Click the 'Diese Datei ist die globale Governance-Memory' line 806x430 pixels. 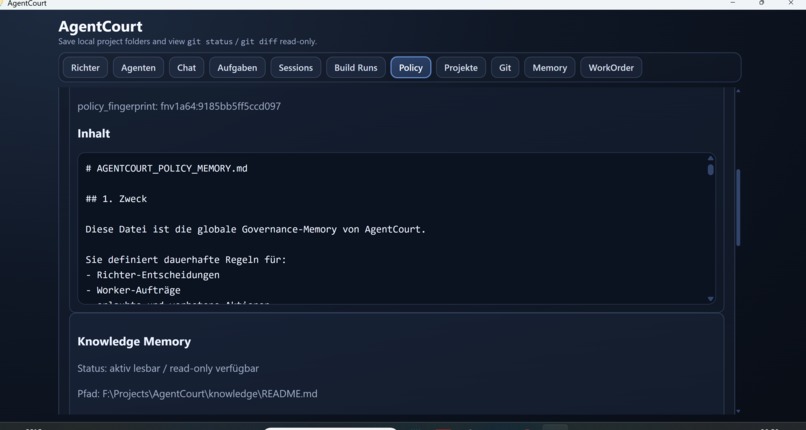coord(255,229)
